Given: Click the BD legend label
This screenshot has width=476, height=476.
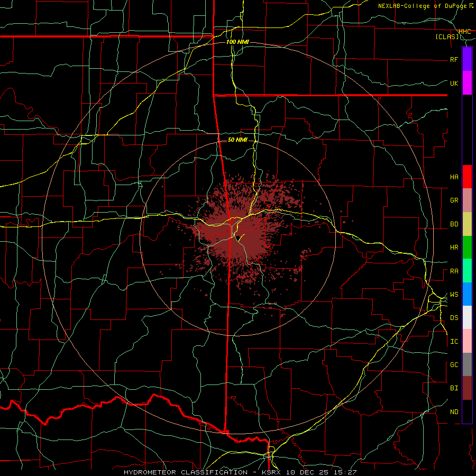Looking at the screenshot, I should pyautogui.click(x=454, y=224).
